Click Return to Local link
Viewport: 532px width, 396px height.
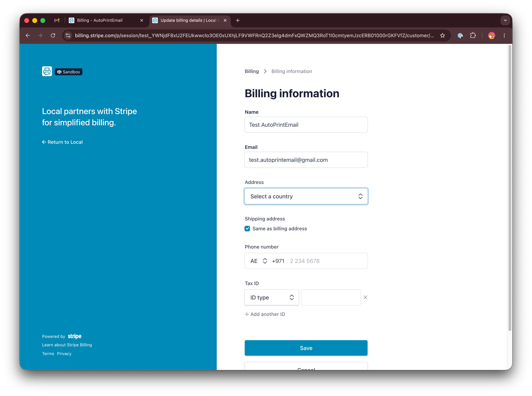pyautogui.click(x=62, y=142)
